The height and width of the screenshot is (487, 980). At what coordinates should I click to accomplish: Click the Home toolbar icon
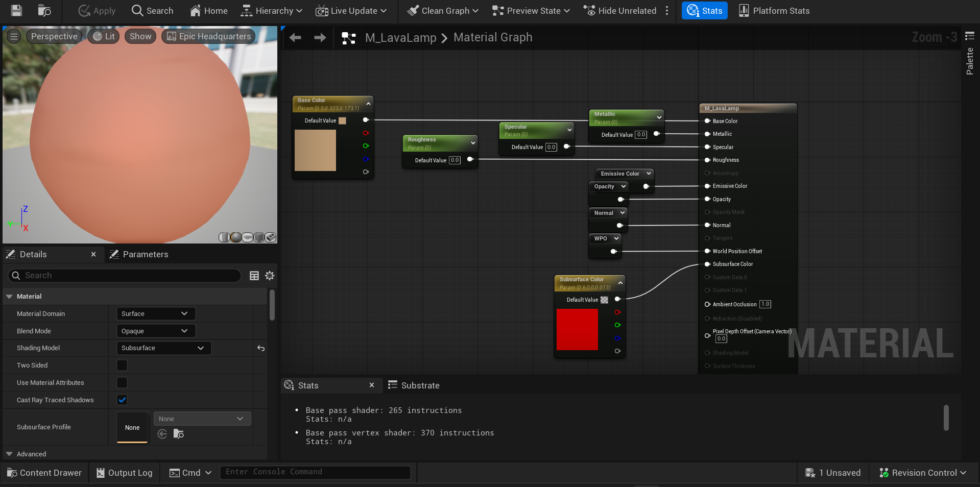(208, 11)
